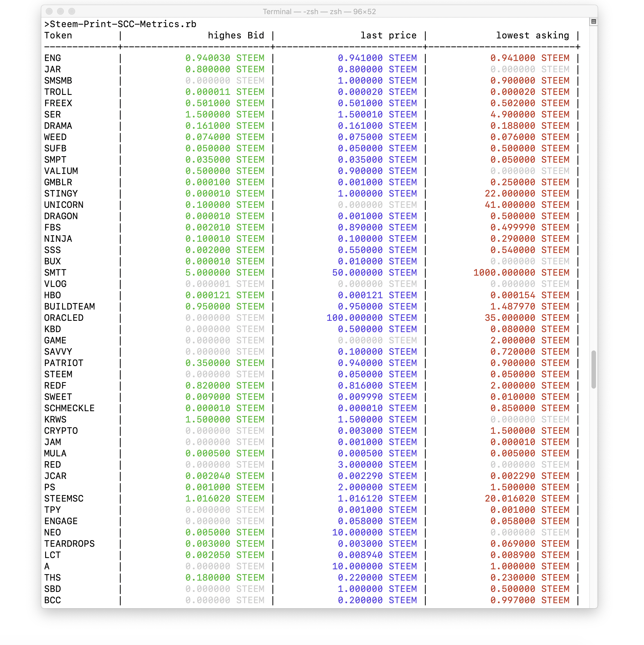Image resolution: width=644 pixels, height=645 pixels.
Task: Click the KRWS token name
Action: 55,420
